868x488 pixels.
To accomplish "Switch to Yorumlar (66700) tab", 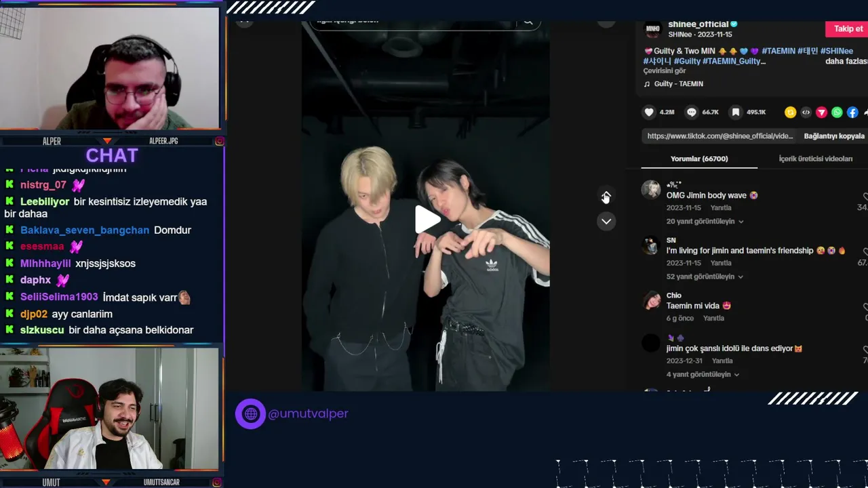I will pyautogui.click(x=699, y=159).
